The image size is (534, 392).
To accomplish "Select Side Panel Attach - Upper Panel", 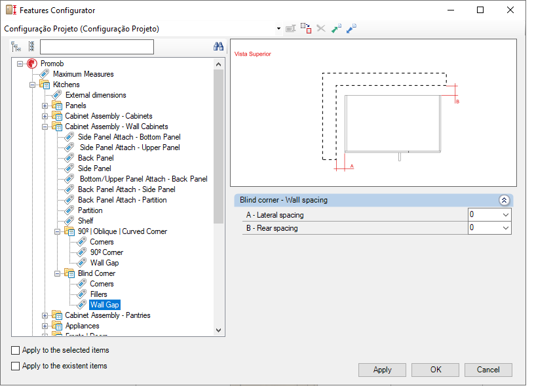I will point(130,147).
